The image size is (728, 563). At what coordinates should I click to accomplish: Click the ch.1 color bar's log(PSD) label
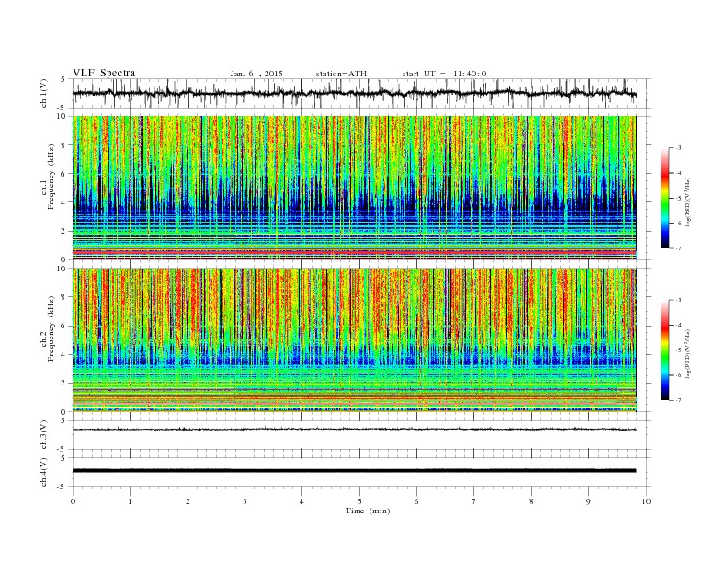pos(688,201)
